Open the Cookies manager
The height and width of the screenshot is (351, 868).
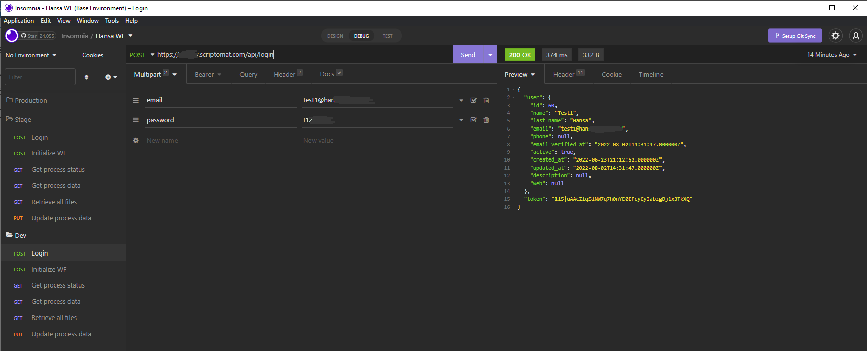coord(93,55)
